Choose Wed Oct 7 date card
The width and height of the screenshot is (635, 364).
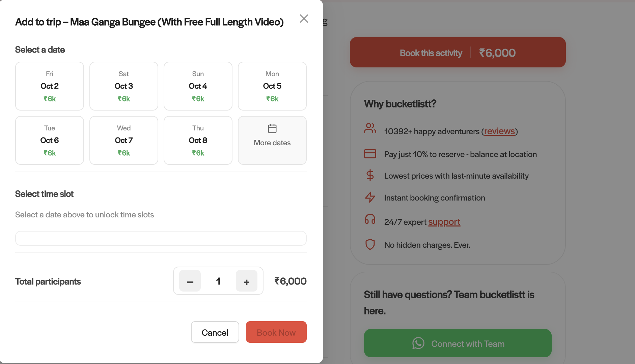coord(124,140)
